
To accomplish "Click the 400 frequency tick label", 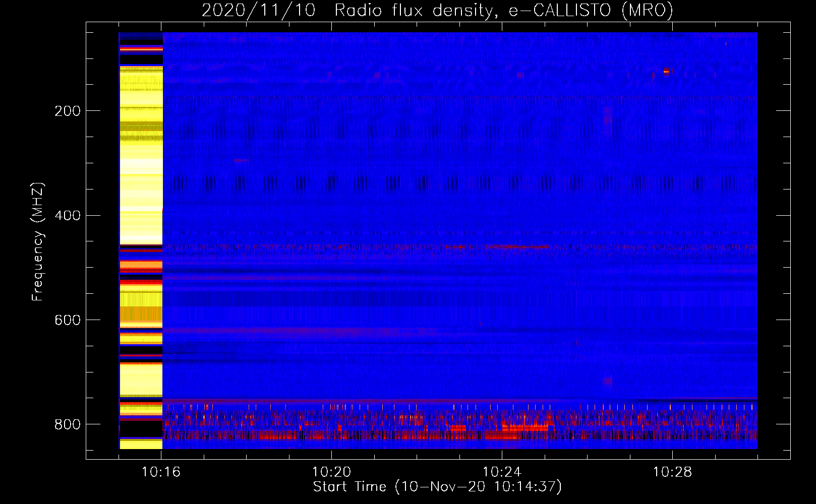I will tap(68, 216).
